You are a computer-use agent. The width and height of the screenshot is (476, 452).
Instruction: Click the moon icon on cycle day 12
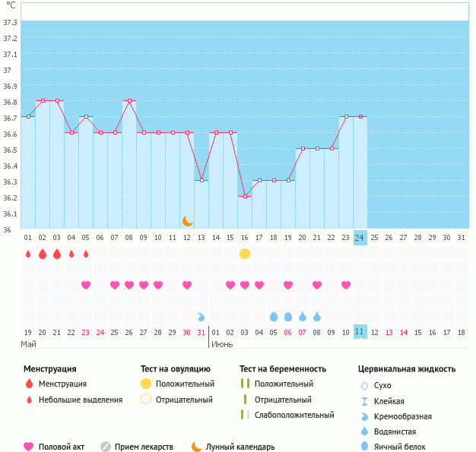187,221
